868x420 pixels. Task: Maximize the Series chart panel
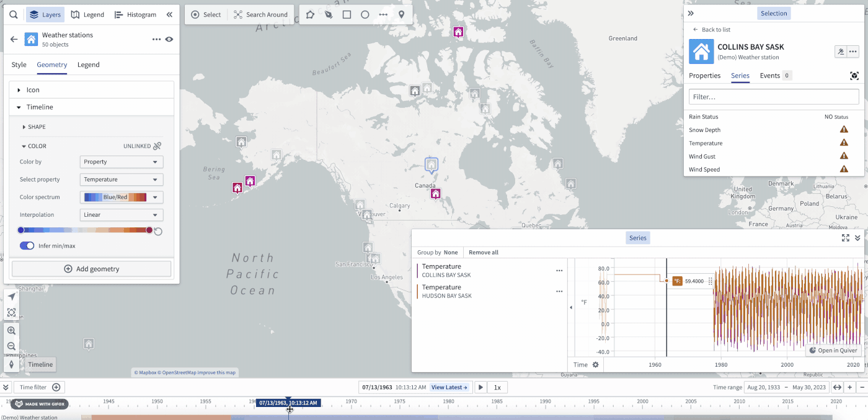click(846, 238)
